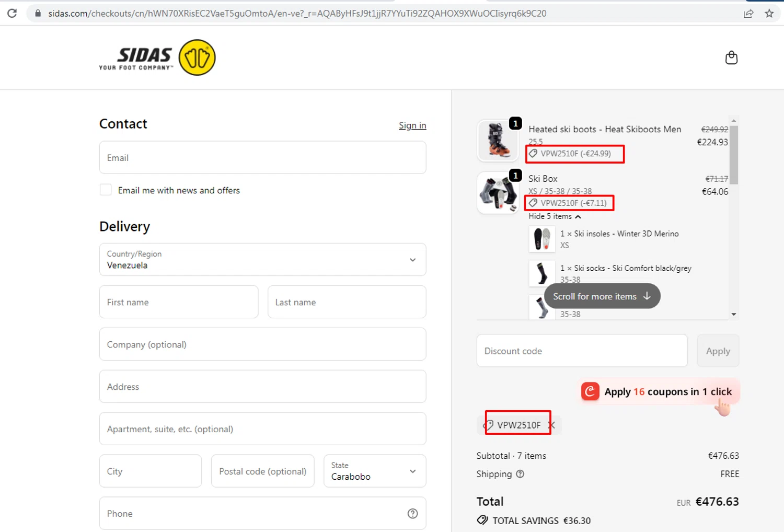
Task: Bookmark this page with the star icon
Action: [x=769, y=14]
